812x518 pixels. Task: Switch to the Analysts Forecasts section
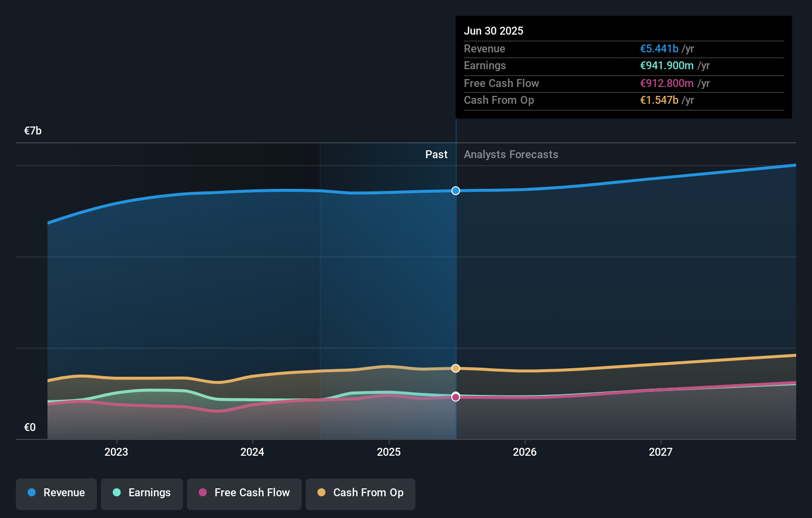(x=511, y=154)
